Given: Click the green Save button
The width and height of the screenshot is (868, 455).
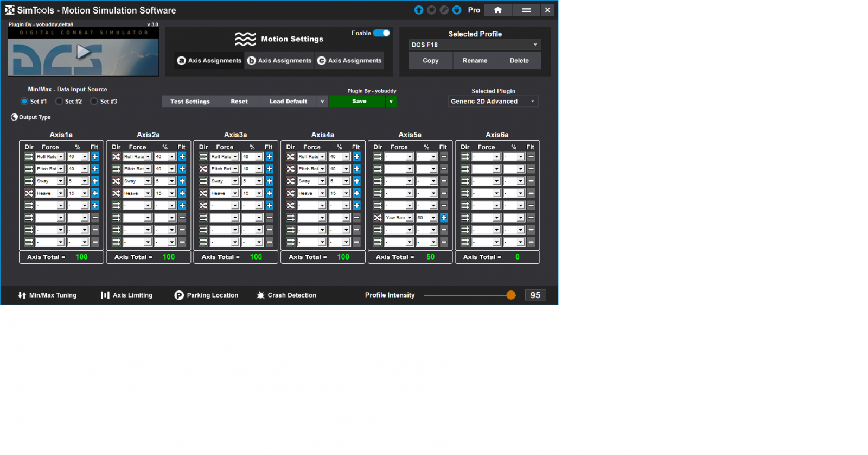Looking at the screenshot, I should tap(357, 101).
